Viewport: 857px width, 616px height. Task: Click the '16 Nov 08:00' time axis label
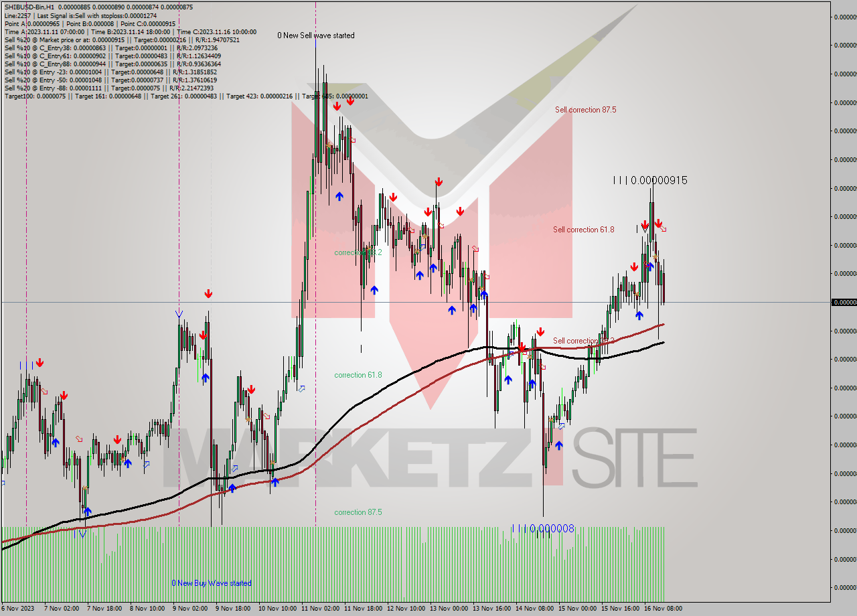tap(663, 609)
